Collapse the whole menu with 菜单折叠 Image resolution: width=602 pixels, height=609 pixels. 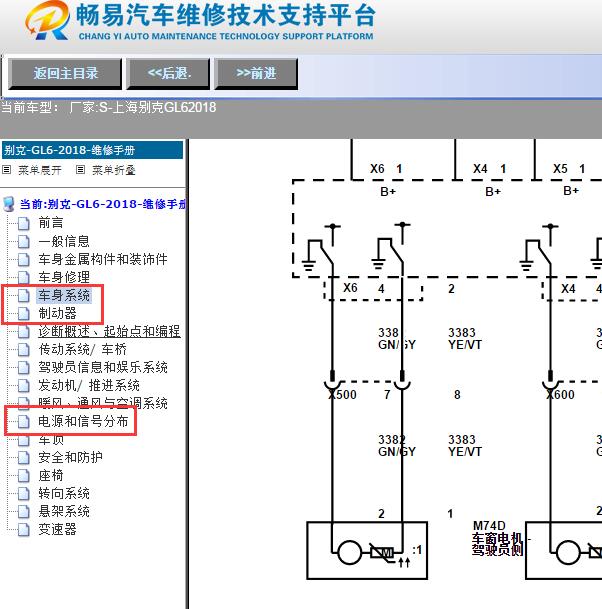tap(114, 170)
